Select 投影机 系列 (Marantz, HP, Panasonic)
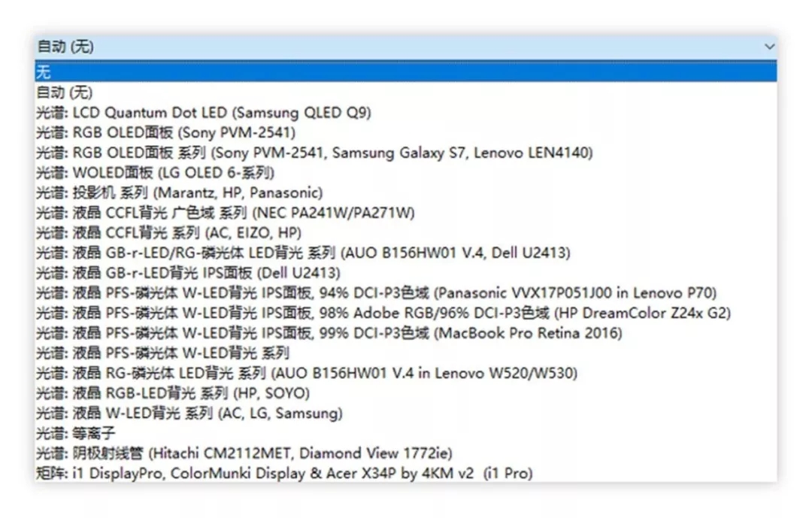 click(x=179, y=193)
